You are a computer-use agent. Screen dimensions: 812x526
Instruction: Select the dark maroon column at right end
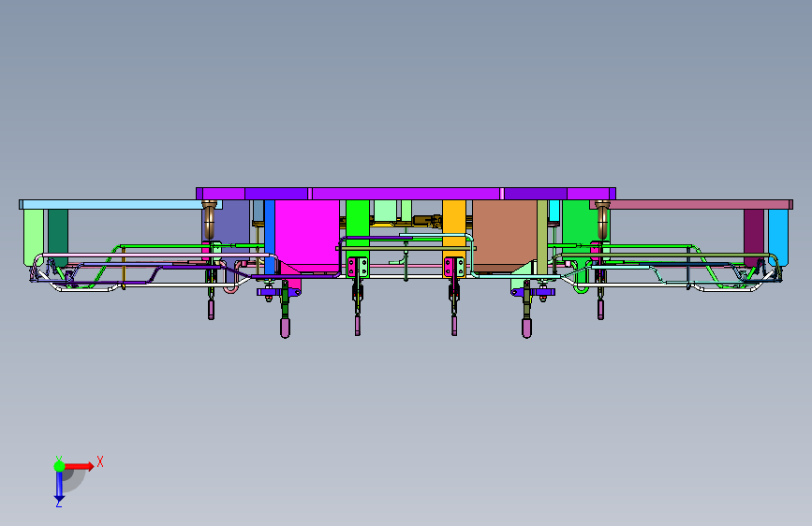754,236
